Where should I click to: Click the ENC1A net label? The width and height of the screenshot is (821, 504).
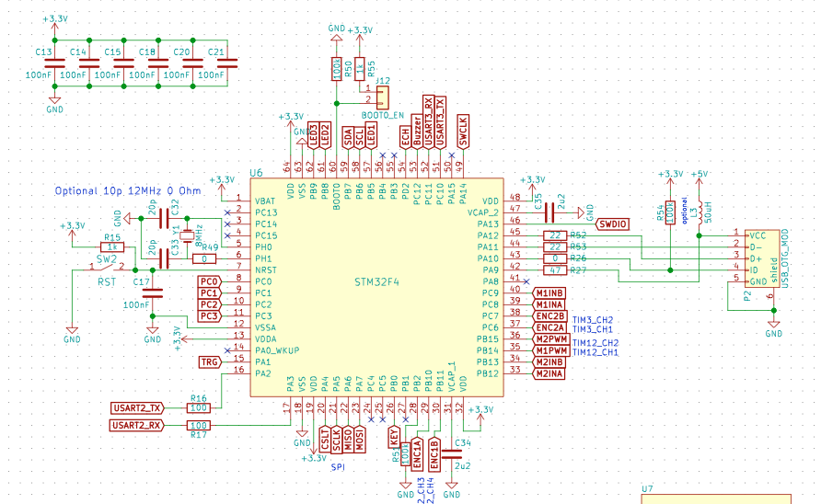point(417,453)
